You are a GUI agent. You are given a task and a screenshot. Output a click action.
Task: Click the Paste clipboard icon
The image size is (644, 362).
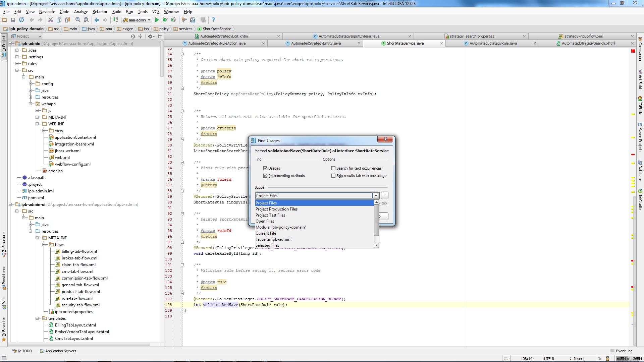tap(67, 20)
